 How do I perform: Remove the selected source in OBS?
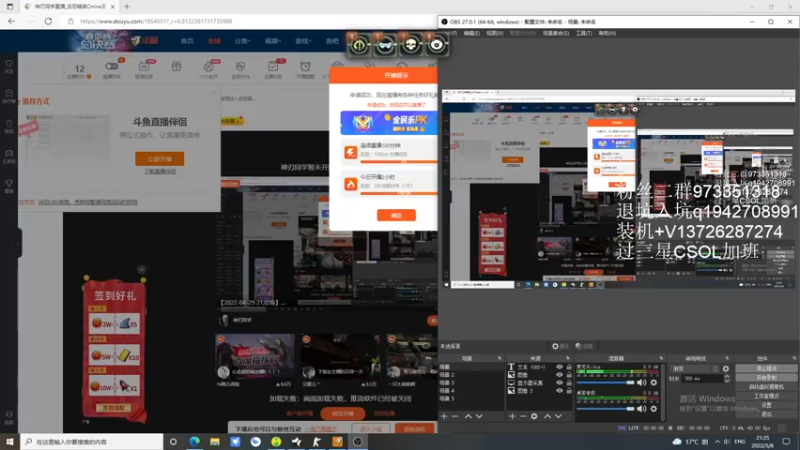pos(523,416)
